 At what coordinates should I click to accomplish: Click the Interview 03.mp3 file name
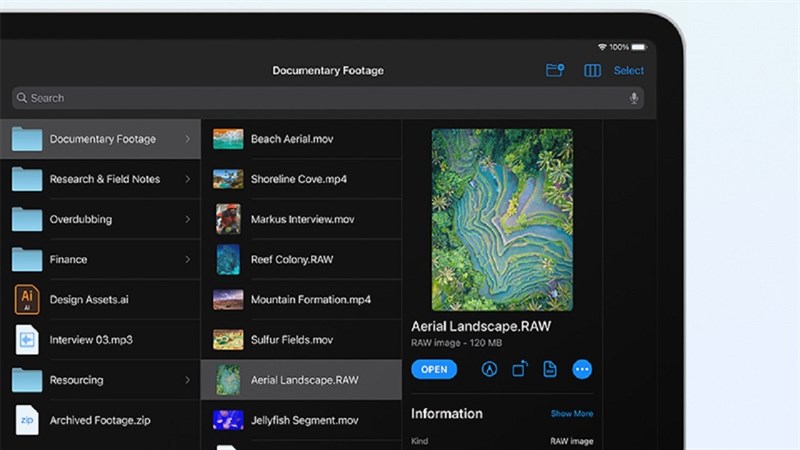pos(91,340)
